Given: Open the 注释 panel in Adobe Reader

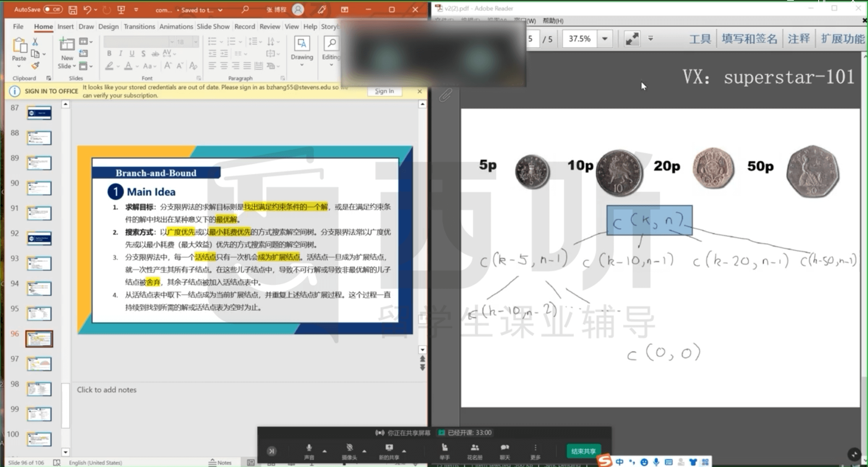Looking at the screenshot, I should 799,39.
